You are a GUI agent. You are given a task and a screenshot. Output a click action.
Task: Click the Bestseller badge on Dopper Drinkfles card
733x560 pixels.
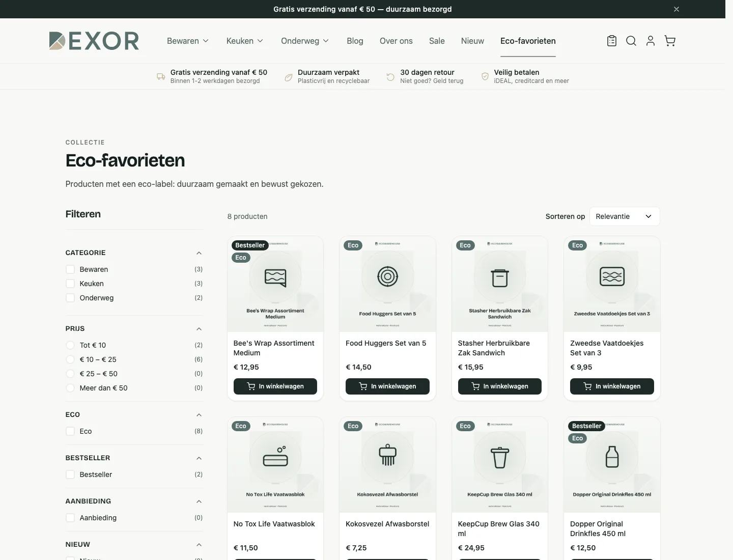point(587,426)
